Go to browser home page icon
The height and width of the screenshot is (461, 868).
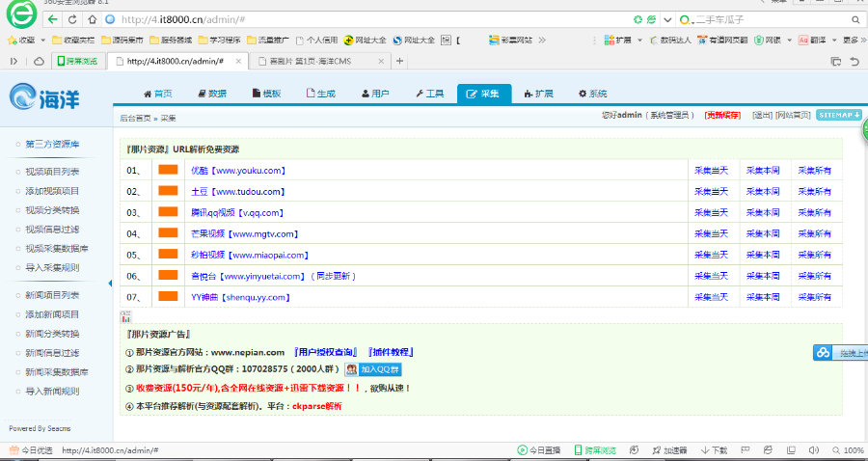coord(92,19)
